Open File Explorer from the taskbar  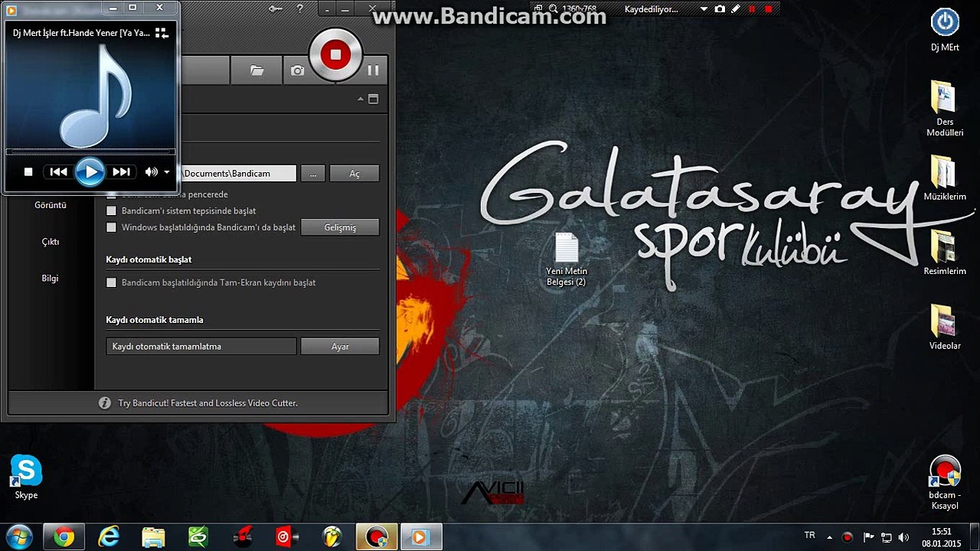coord(153,537)
